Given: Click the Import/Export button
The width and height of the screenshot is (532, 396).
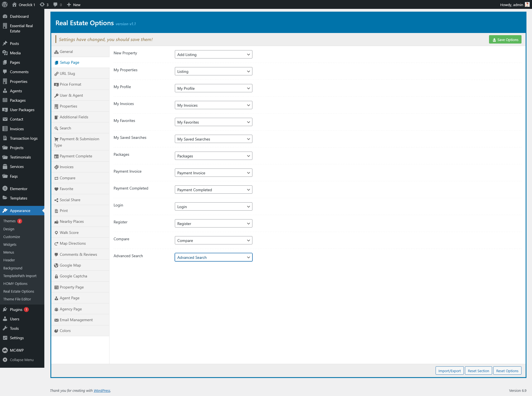Looking at the screenshot, I should [x=449, y=371].
